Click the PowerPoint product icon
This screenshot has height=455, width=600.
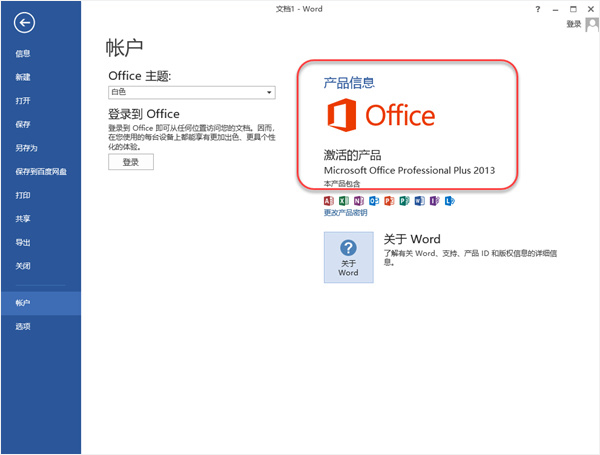[389, 201]
